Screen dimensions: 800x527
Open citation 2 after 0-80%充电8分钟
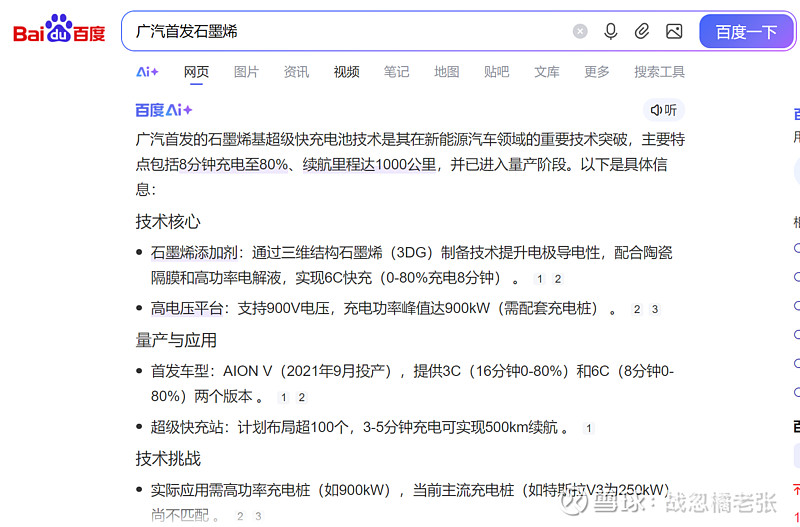(x=558, y=279)
